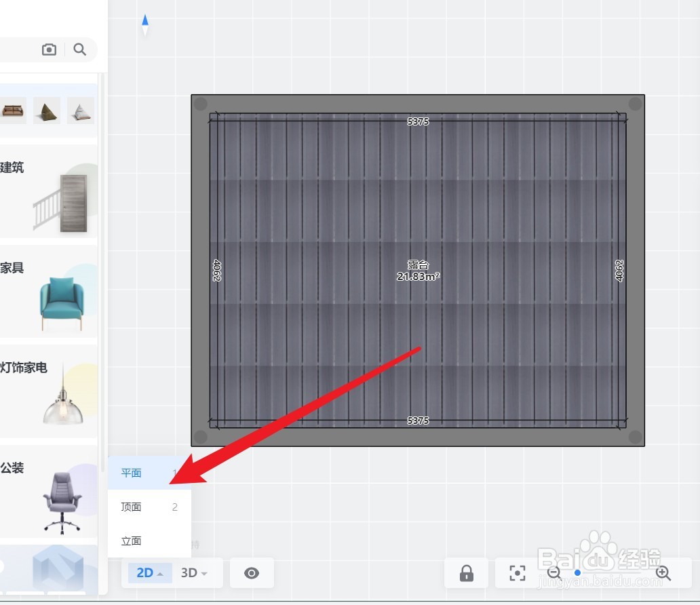The height and width of the screenshot is (605, 700).
Task: Open image search via camera icon
Action: tap(49, 49)
